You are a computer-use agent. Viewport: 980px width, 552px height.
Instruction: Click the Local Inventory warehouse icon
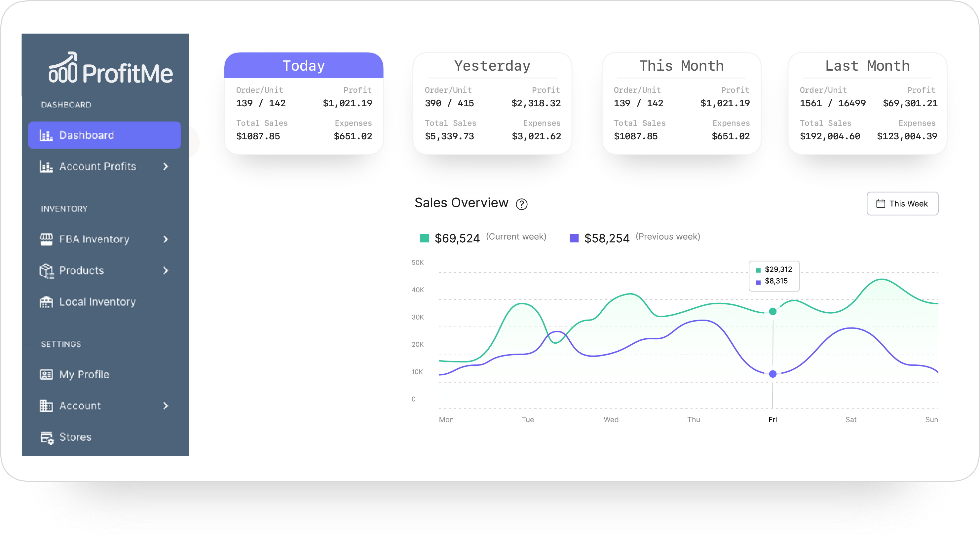pos(46,301)
